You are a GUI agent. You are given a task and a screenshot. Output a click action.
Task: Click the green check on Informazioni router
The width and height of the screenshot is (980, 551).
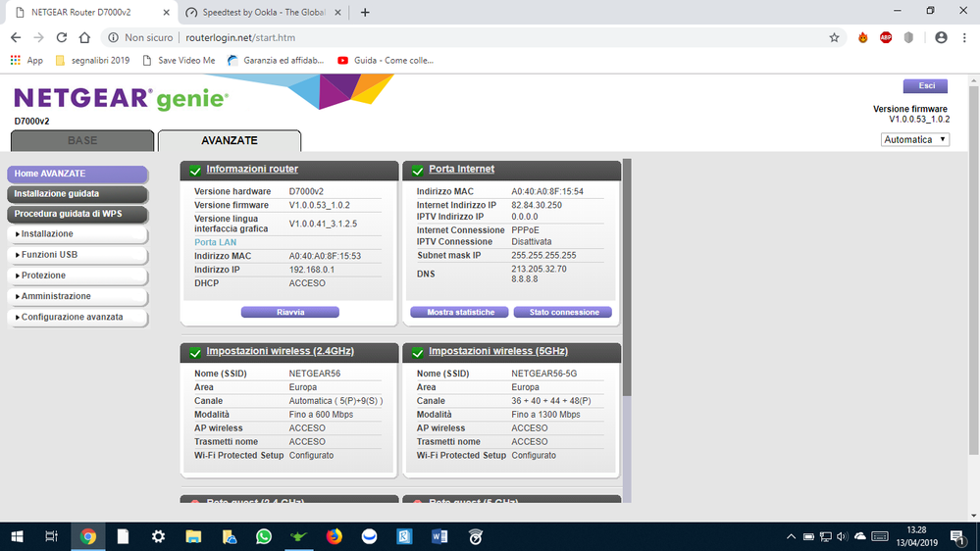(195, 170)
